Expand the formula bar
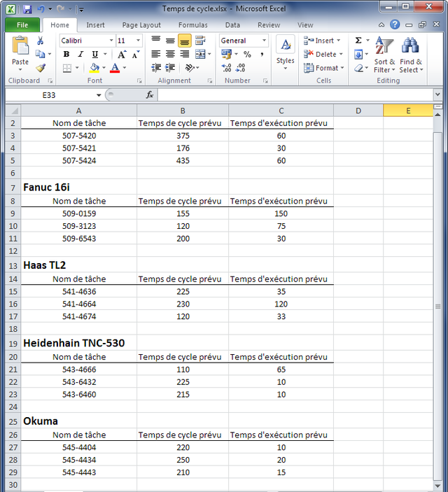 click(437, 94)
